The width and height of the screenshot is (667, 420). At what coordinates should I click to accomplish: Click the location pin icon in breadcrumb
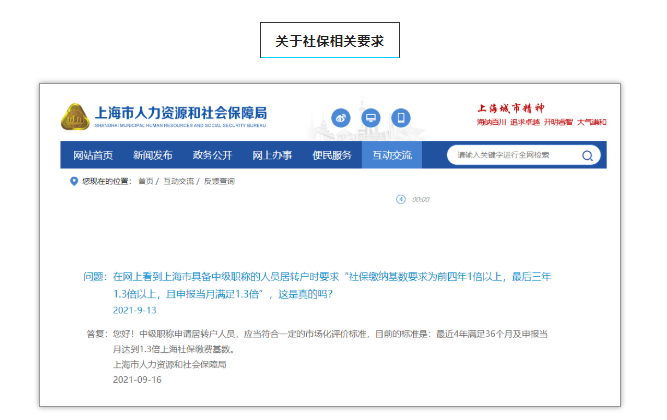click(74, 181)
